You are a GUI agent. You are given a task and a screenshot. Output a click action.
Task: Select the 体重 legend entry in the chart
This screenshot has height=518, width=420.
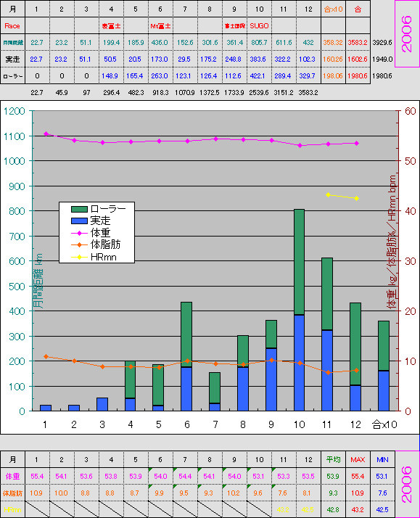pos(91,233)
